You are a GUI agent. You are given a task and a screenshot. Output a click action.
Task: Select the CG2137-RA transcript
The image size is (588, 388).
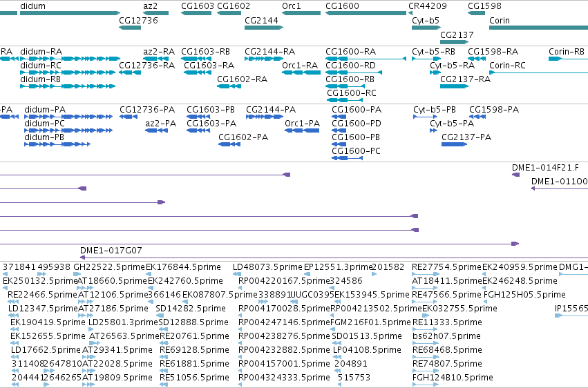click(455, 86)
